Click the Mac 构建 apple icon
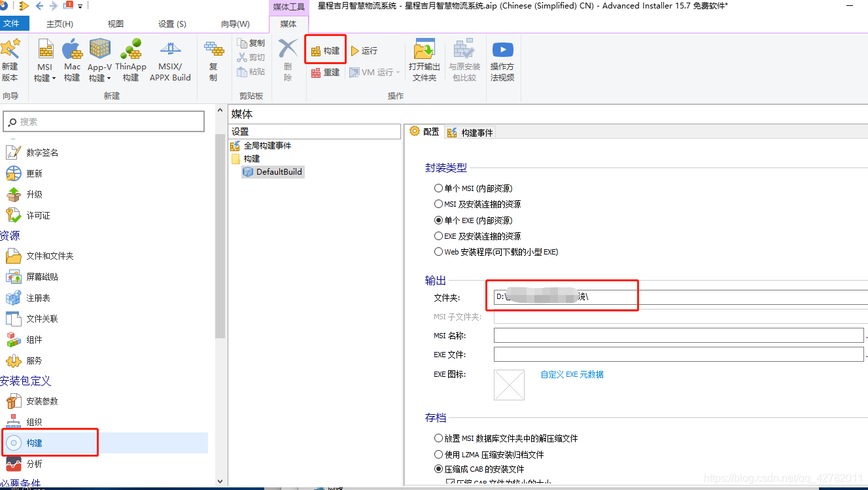Viewport: 868px width, 490px height. [72, 50]
